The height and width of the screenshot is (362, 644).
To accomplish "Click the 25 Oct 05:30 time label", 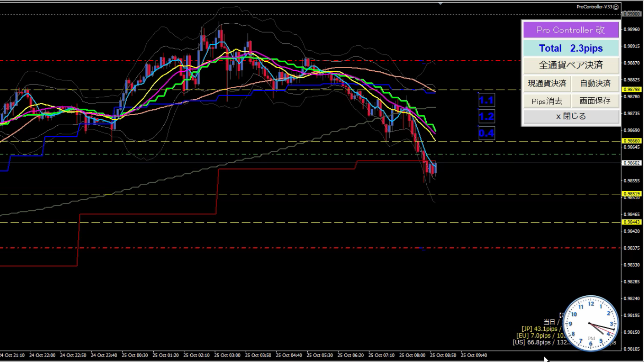I will coord(320,355).
